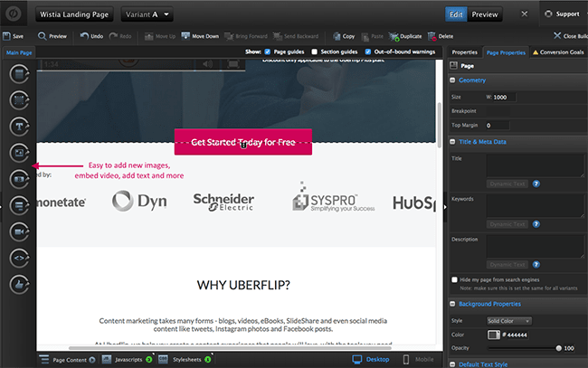Delete the selected element

click(441, 36)
